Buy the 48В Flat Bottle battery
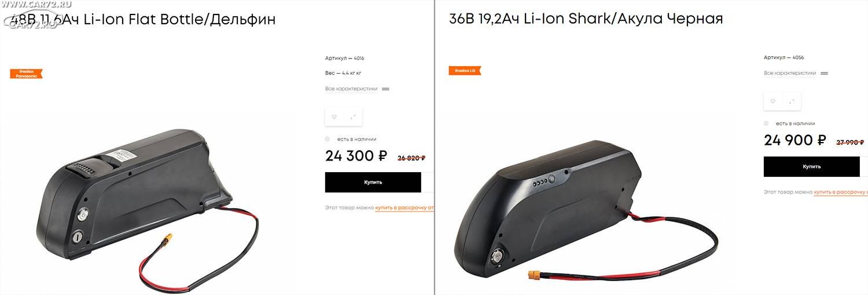Image resolution: width=868 pixels, height=295 pixels. (373, 182)
